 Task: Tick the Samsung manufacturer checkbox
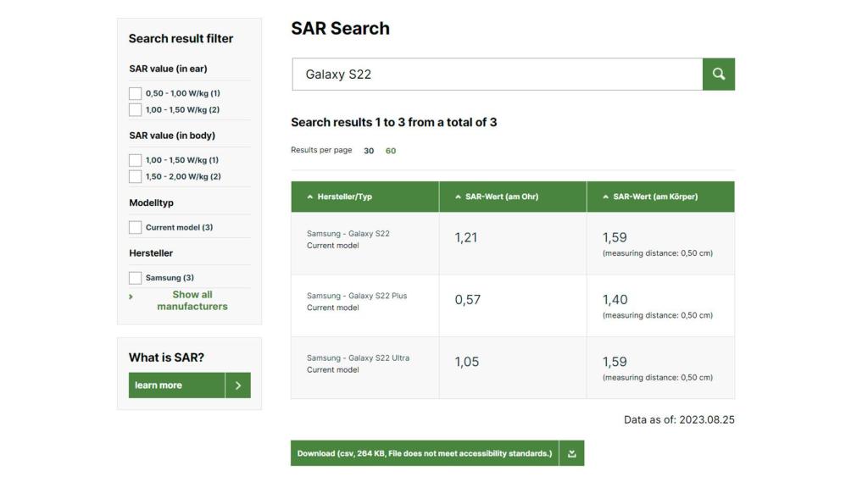[x=135, y=278]
